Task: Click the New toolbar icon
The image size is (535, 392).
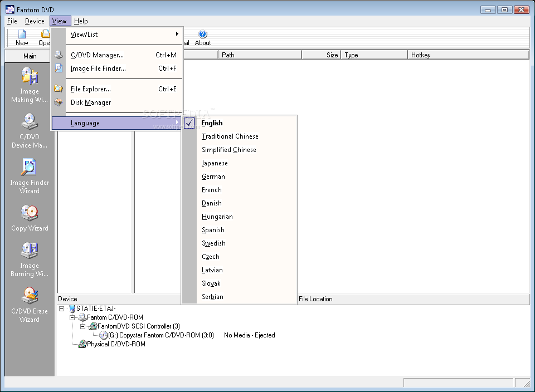Action: click(22, 34)
